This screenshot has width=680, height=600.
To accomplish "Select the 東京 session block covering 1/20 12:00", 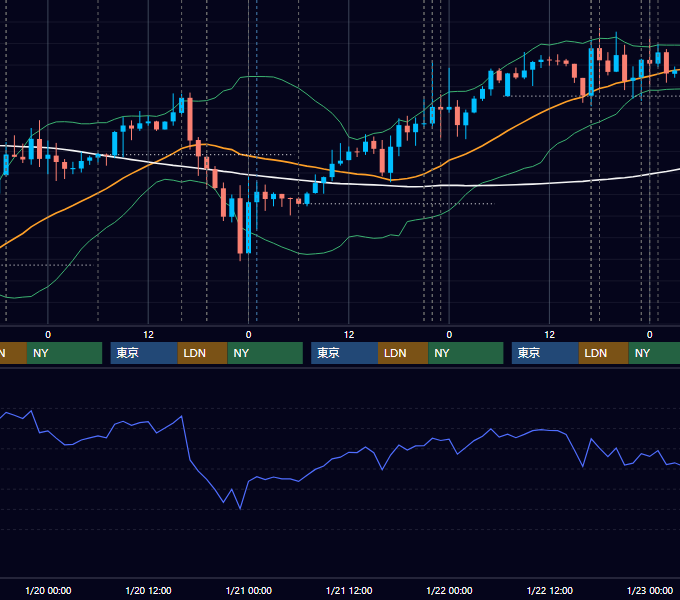I will (144, 353).
